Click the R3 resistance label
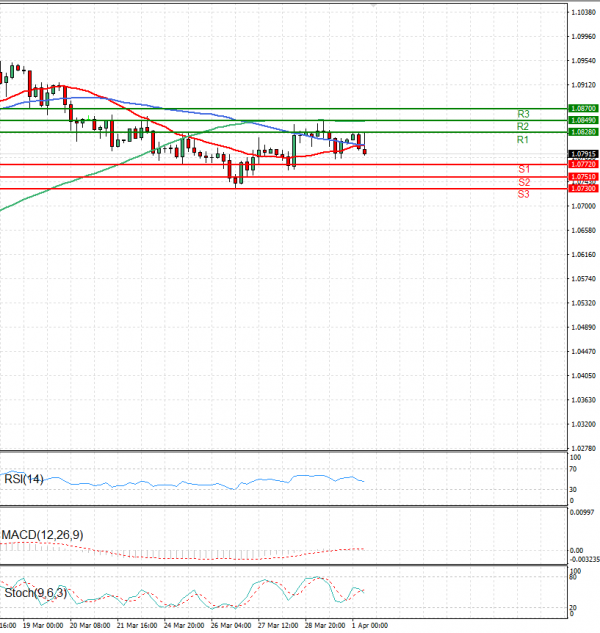Viewport: 600px width, 633px height. tap(523, 114)
